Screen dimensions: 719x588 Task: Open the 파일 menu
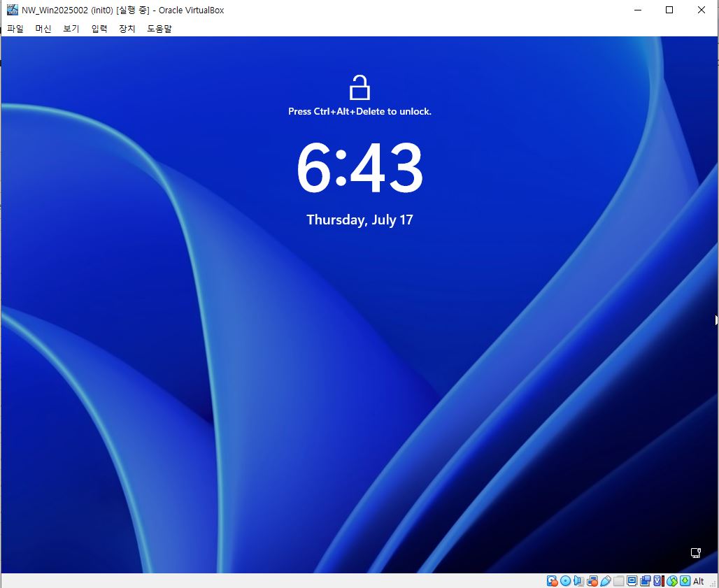(x=15, y=29)
